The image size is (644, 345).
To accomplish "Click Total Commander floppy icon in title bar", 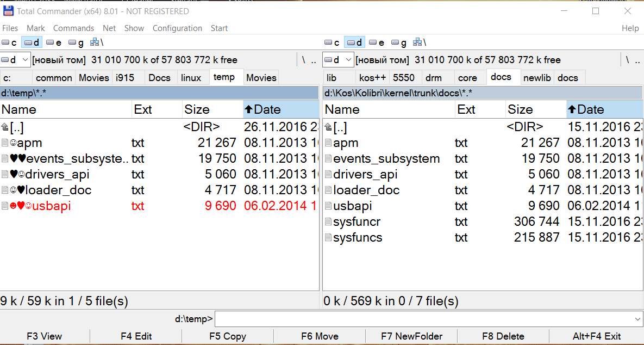I will (x=8, y=11).
